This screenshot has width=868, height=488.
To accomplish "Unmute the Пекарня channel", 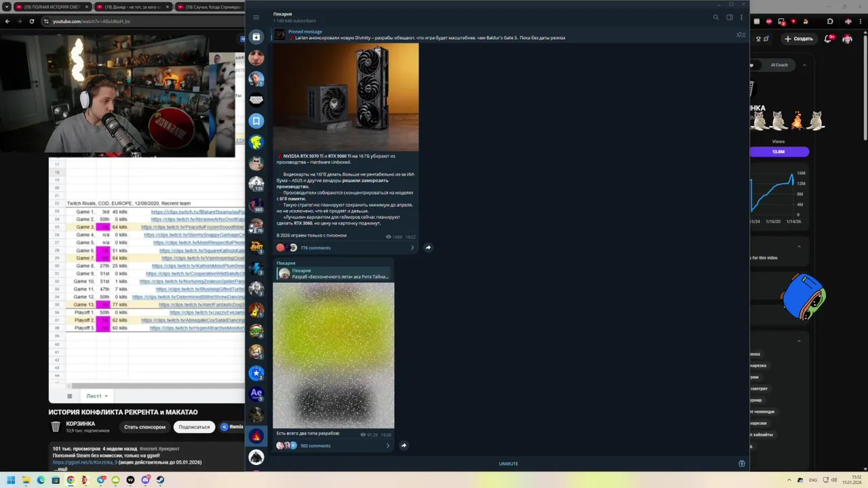I will pyautogui.click(x=509, y=464).
